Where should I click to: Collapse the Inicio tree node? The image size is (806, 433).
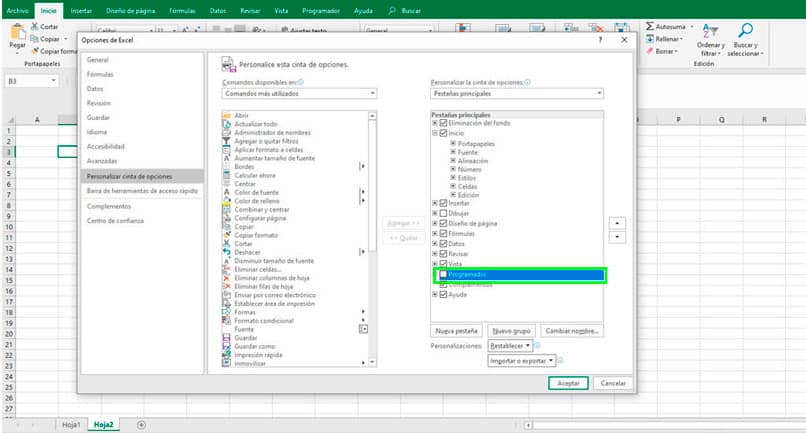pos(435,133)
